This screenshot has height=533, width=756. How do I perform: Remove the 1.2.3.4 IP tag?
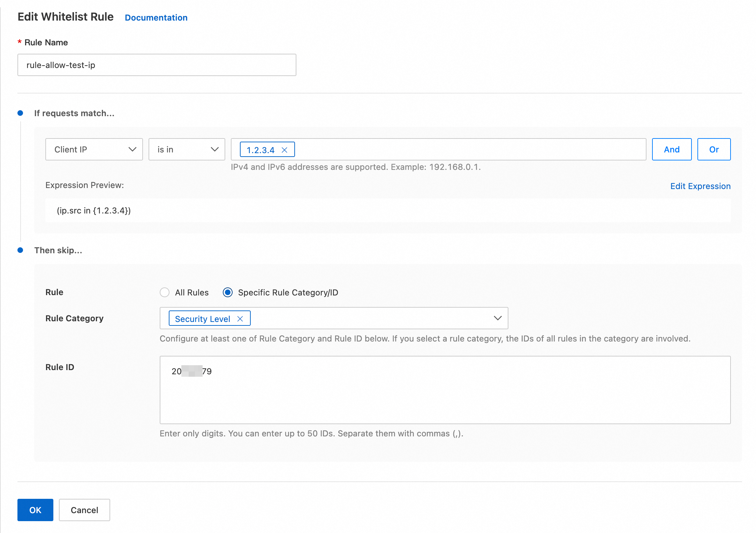(x=285, y=150)
